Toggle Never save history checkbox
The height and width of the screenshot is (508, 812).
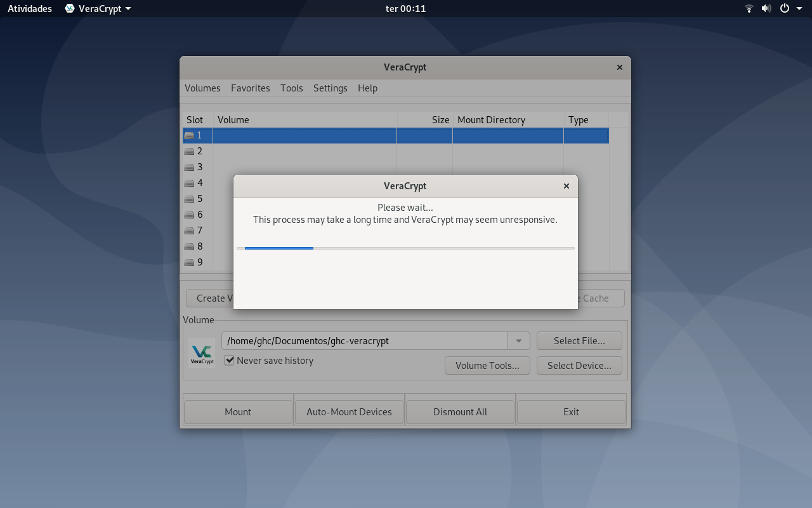(230, 360)
